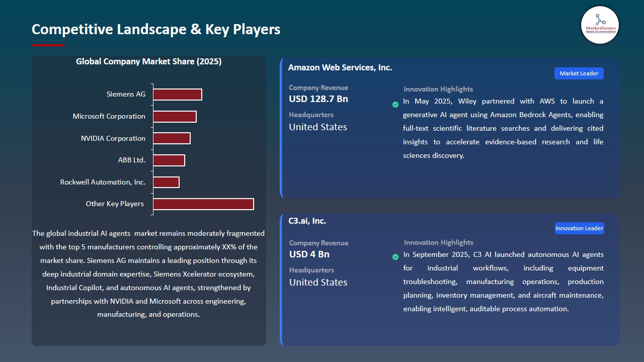Click the green check icon beside C3 AI highlights

395,257
